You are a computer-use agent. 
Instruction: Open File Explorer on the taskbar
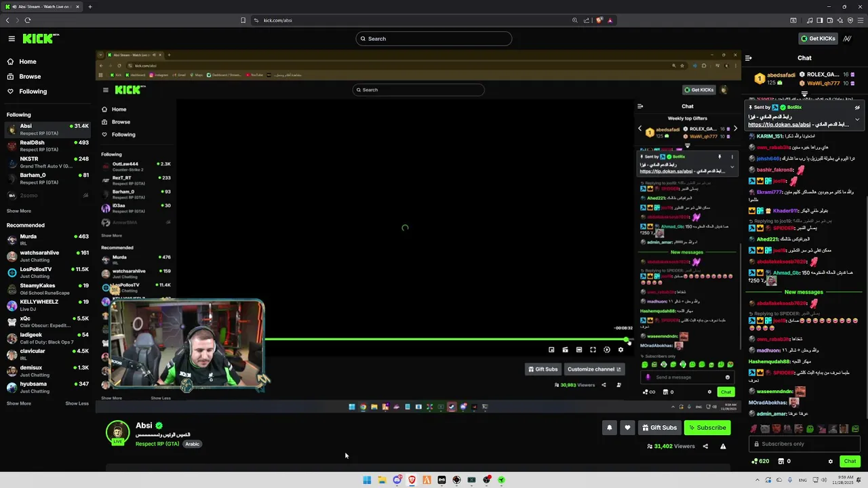pyautogui.click(x=382, y=480)
